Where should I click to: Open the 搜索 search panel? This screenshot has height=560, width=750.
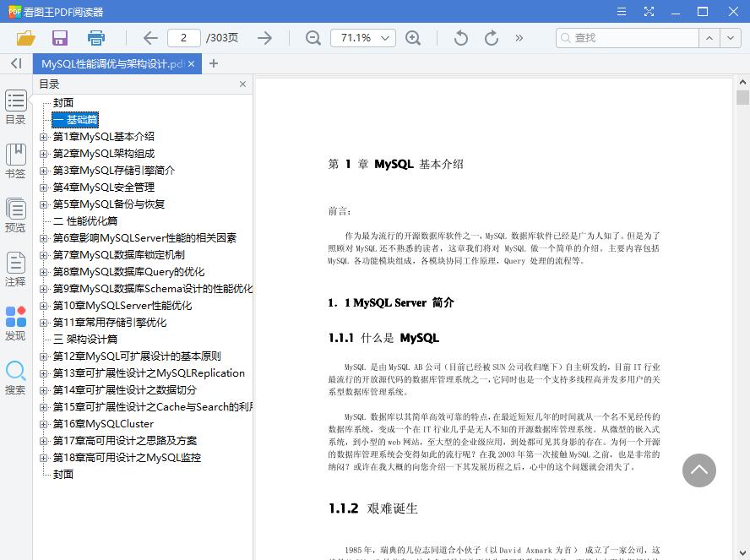[16, 378]
